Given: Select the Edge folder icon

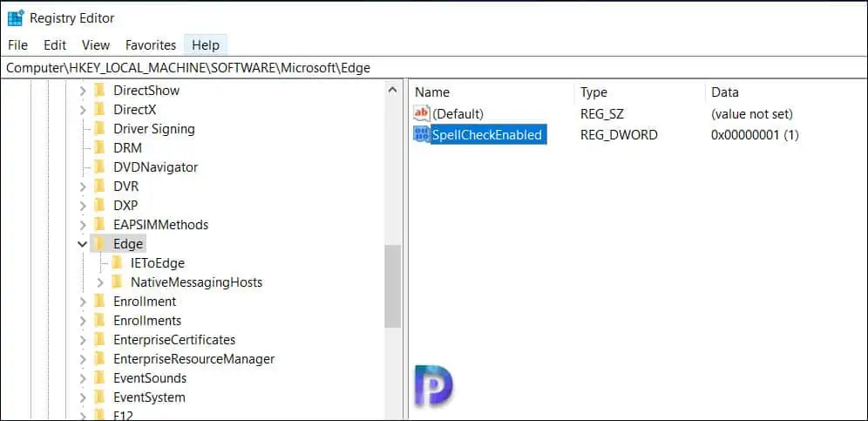Looking at the screenshot, I should (99, 244).
